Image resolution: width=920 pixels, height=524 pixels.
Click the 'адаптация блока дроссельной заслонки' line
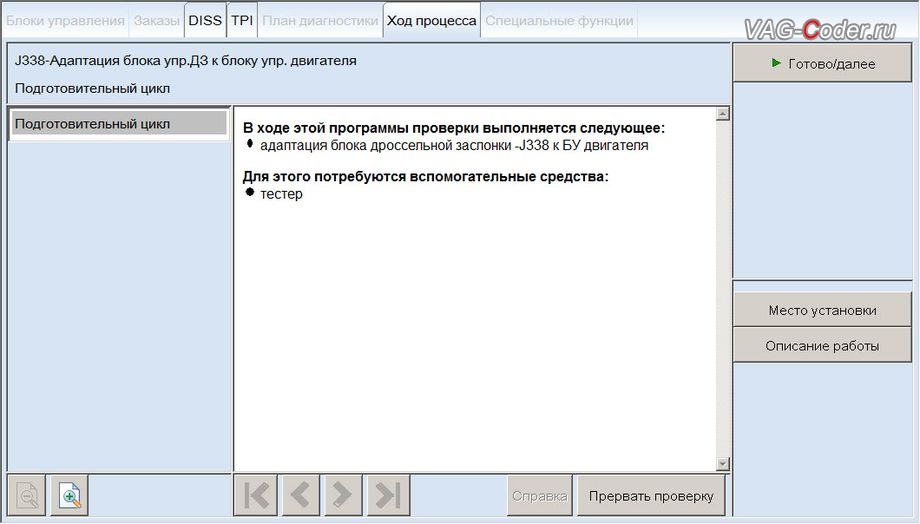click(454, 145)
